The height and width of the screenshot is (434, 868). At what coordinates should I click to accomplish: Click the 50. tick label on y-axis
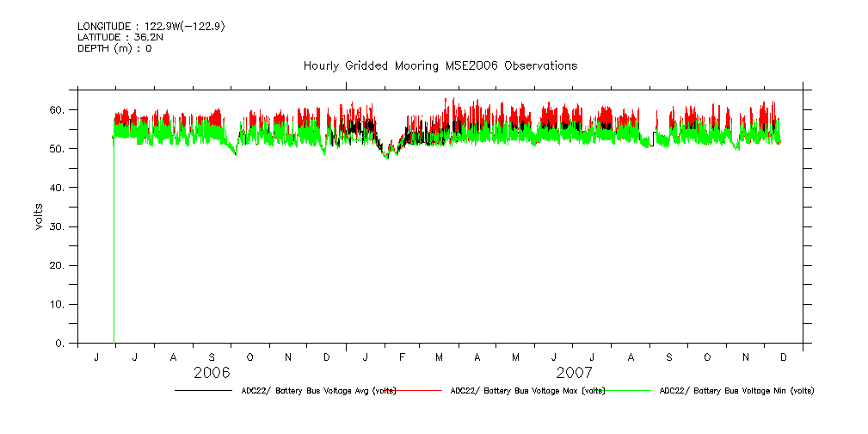click(56, 149)
